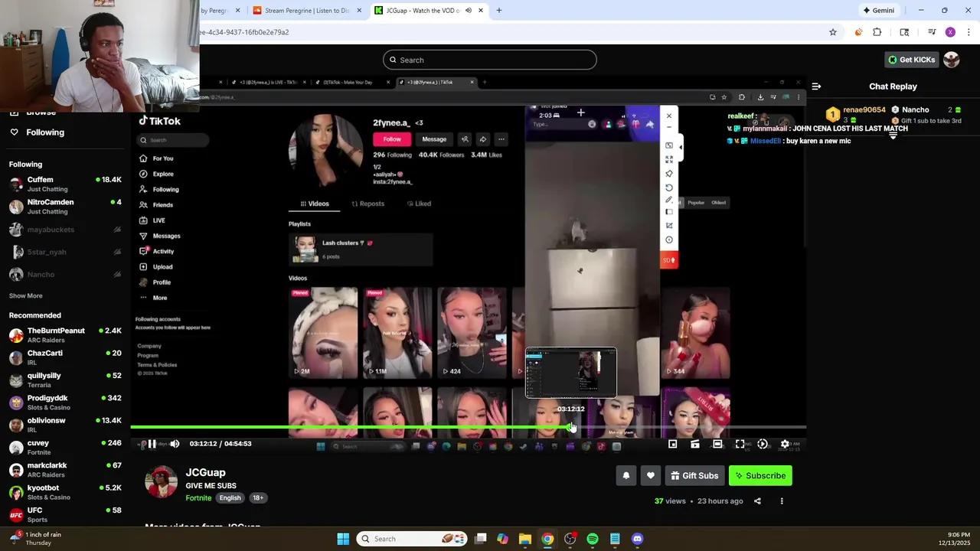Open Copilot from the taskbar
Screen dimensions: 980x551
click(502, 539)
